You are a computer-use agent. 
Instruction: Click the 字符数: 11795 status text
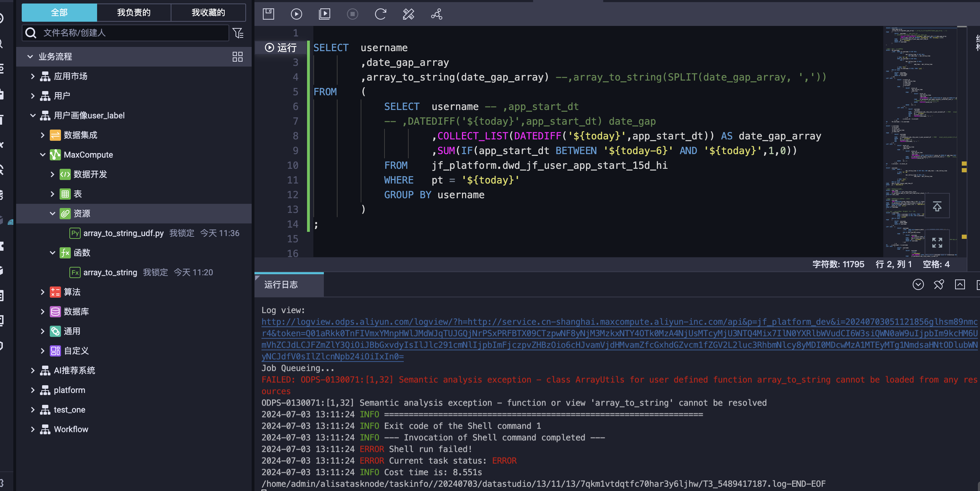[x=838, y=264]
